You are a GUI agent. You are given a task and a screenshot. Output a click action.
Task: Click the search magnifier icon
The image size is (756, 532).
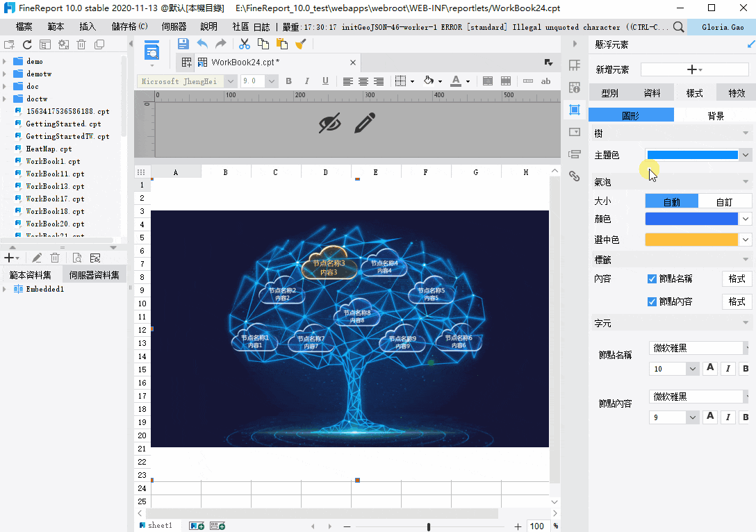[x=678, y=27]
